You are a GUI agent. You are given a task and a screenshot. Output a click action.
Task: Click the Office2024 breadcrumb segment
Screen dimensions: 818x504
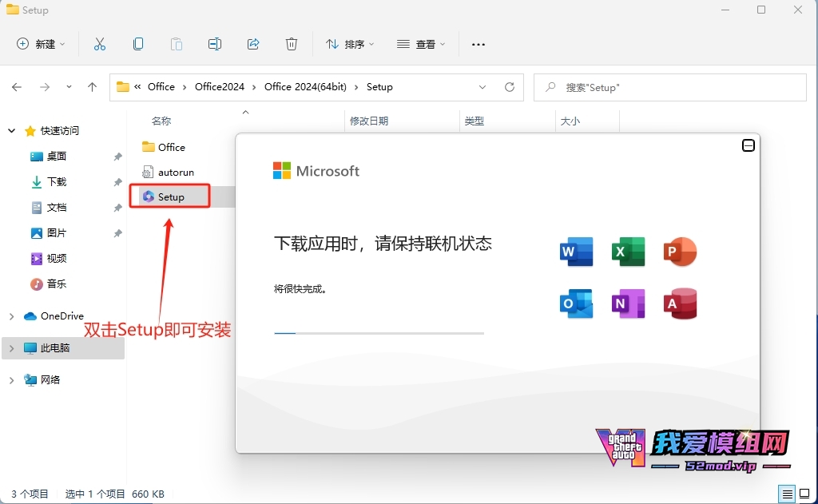(220, 86)
